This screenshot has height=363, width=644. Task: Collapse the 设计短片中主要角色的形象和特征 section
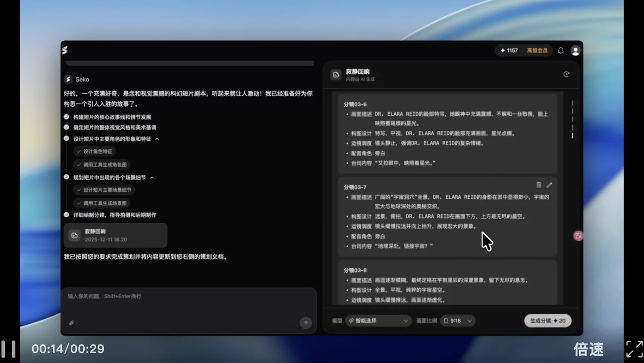[x=157, y=139]
